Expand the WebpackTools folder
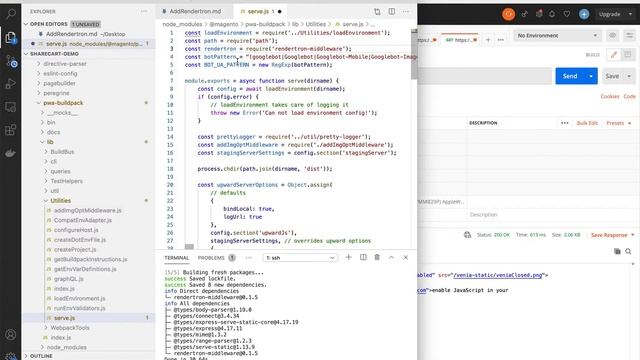The height and width of the screenshot is (360, 640). tap(70, 328)
